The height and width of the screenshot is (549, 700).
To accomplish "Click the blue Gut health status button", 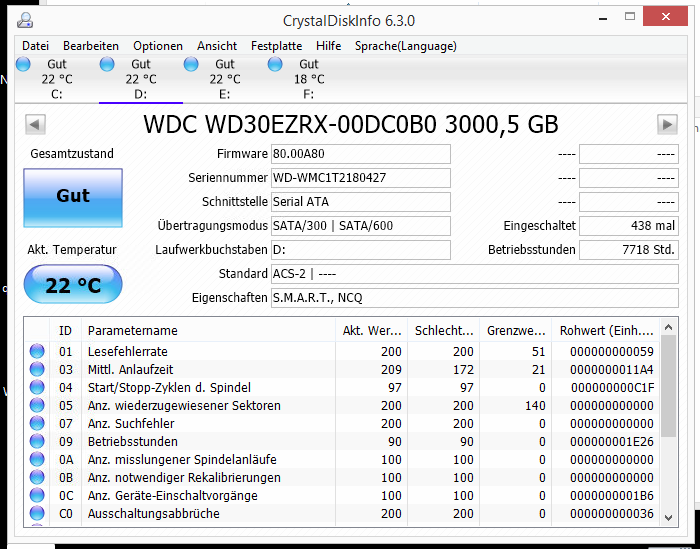I will point(73,198).
